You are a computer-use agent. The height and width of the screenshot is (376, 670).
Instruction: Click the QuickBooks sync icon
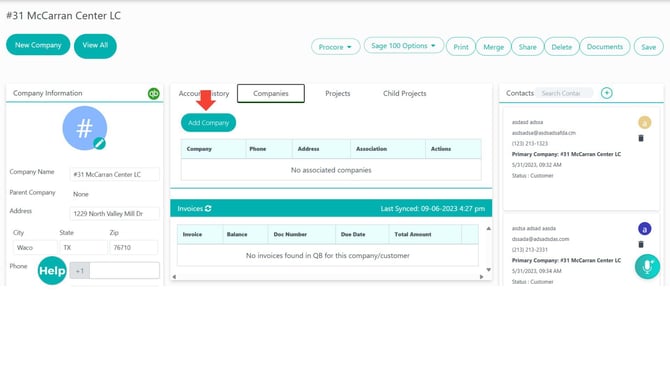[x=153, y=93]
